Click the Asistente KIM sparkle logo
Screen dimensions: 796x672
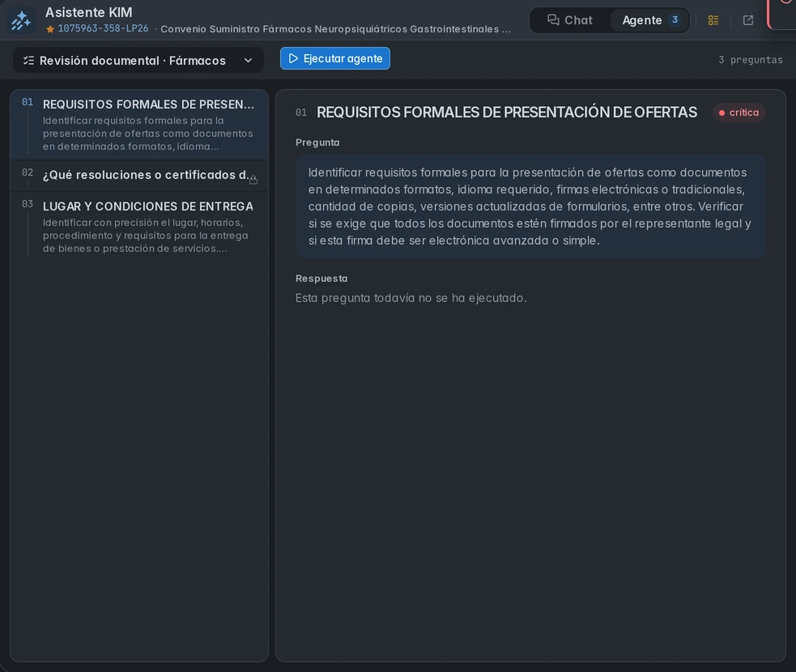pos(21,21)
